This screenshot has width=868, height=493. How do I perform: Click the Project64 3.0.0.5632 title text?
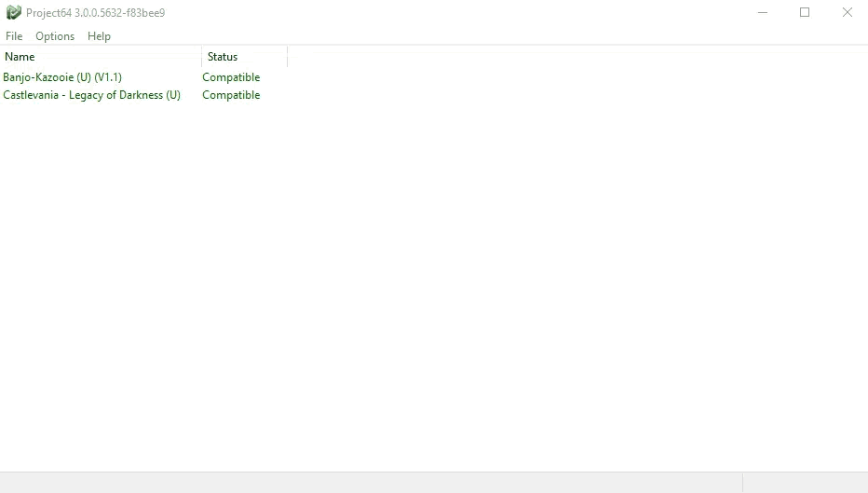click(95, 13)
